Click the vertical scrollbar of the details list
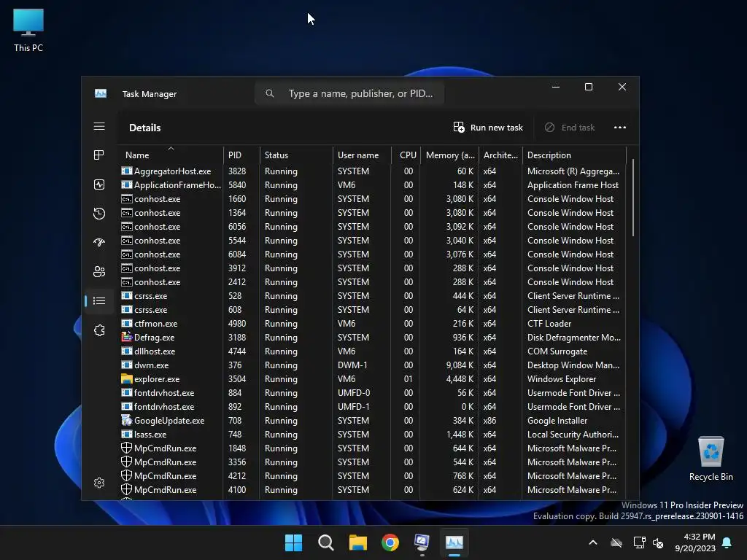Viewport: 747px width, 560px height. pos(632,198)
